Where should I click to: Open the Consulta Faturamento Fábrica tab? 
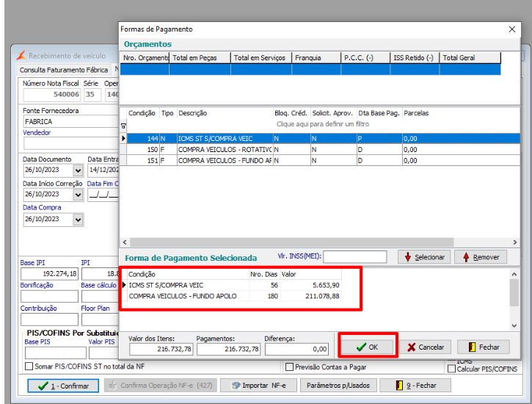(x=64, y=70)
